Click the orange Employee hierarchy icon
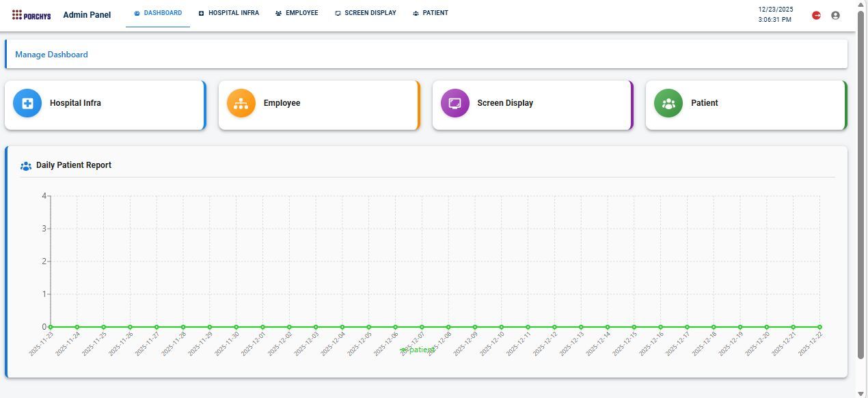The width and height of the screenshot is (868, 398). pos(241,104)
